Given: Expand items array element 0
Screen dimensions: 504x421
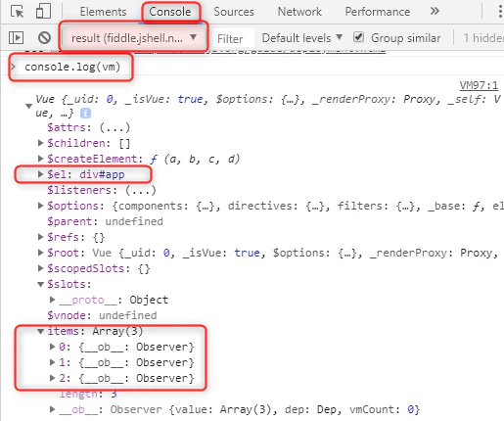Looking at the screenshot, I should tap(52, 347).
